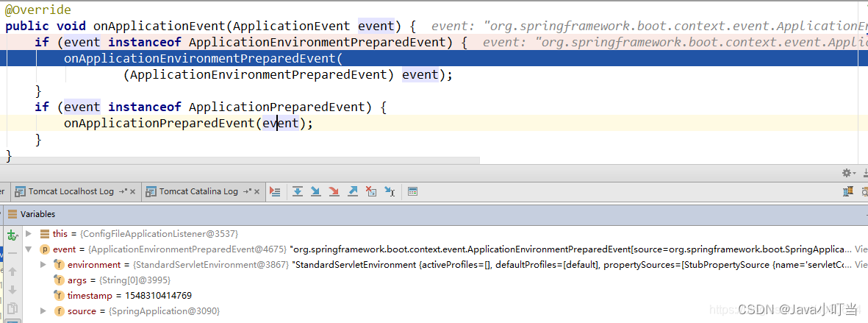Viewport: 868px width, 323px height.
Task: Click the @Override annotation text
Action: point(38,10)
